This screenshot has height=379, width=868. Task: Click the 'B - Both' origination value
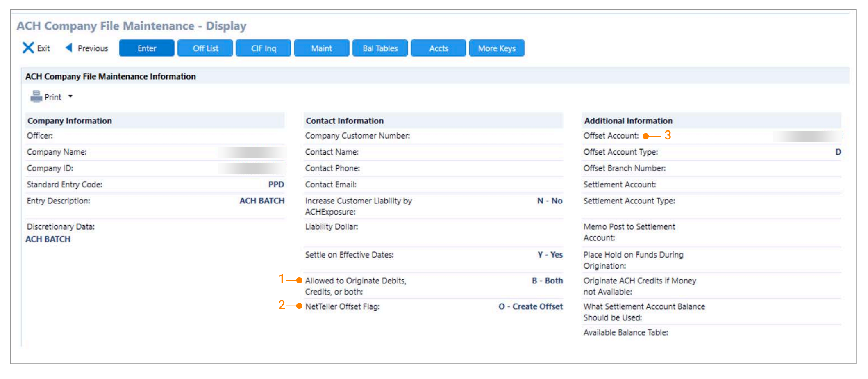(x=547, y=281)
